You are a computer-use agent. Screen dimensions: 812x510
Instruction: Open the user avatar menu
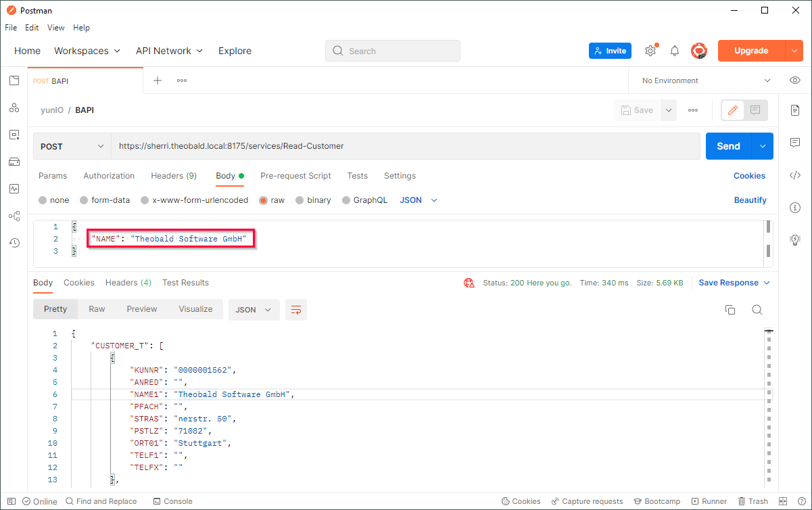[x=698, y=51]
